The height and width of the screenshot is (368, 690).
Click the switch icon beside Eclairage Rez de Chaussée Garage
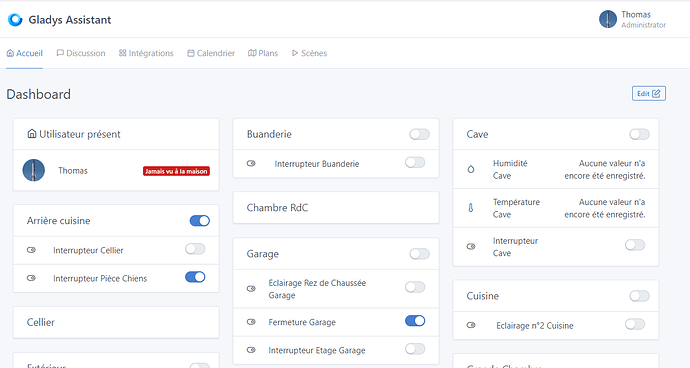click(251, 289)
